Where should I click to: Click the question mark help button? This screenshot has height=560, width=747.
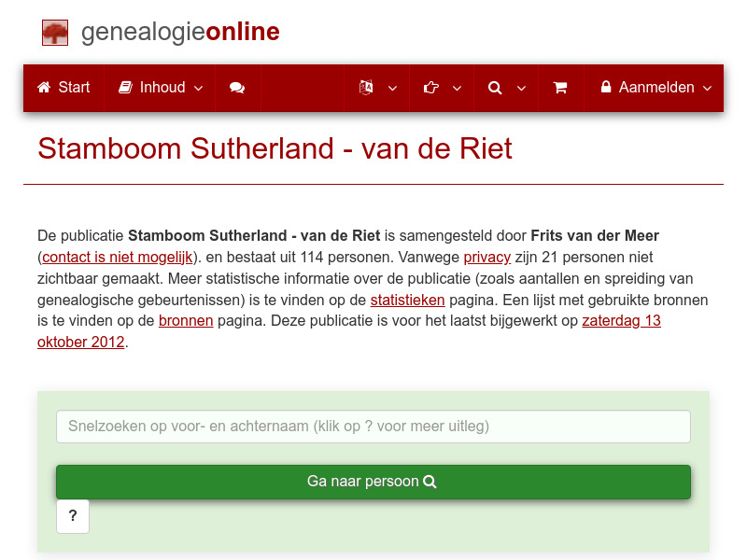[x=73, y=516]
